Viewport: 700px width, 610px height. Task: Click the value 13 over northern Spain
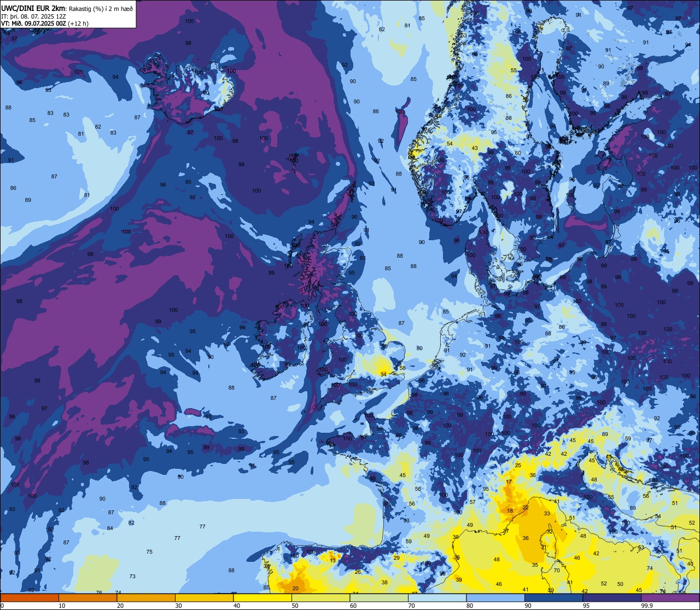point(332,560)
